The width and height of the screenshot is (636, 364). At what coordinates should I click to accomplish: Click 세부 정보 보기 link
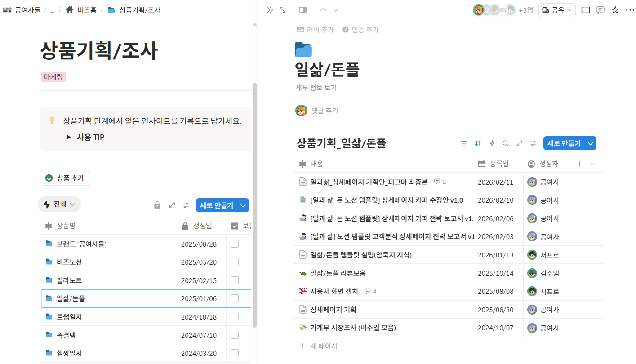316,88
